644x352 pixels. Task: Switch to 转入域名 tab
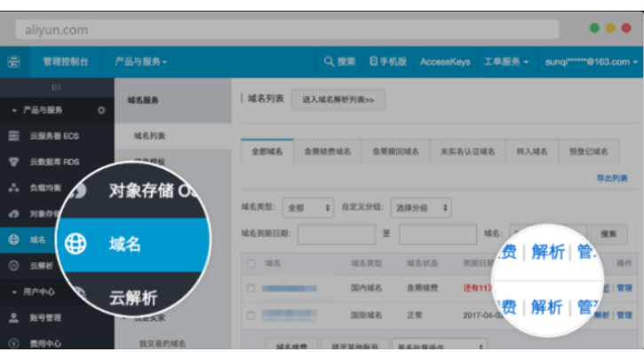pyautogui.click(x=532, y=152)
